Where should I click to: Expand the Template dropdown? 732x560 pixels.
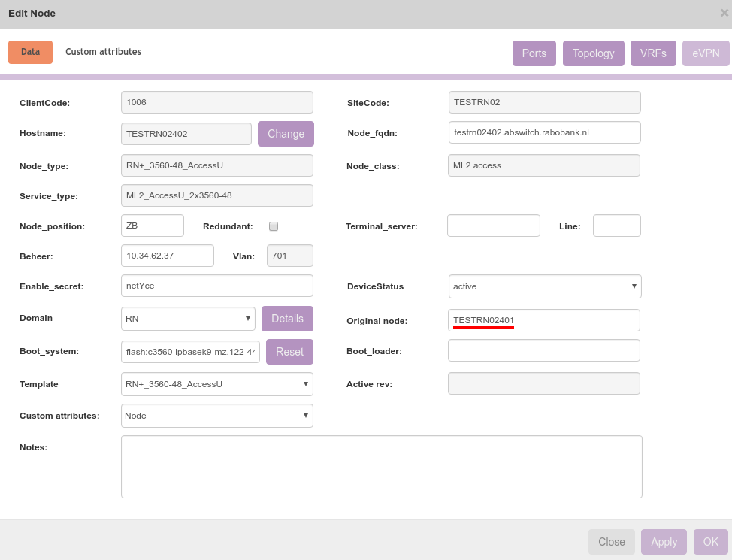[x=216, y=384]
